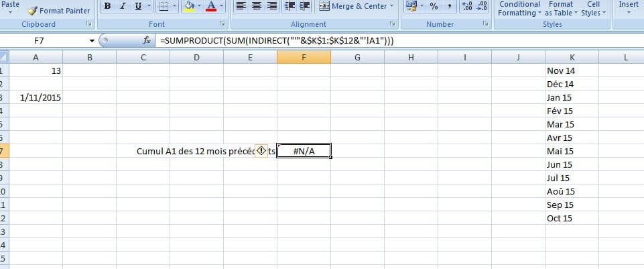The height and width of the screenshot is (269, 644).
Task: Decrease decimal places
Action: 482,6
